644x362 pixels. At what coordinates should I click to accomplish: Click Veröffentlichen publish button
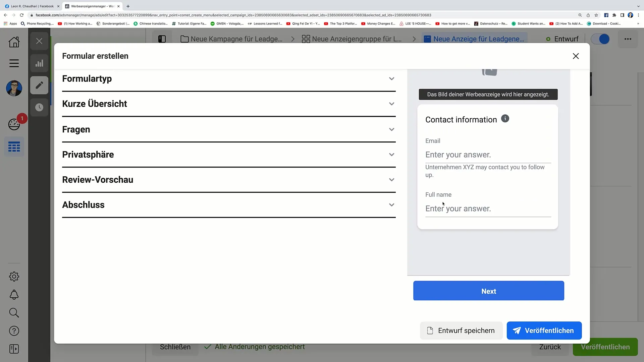coord(544,330)
